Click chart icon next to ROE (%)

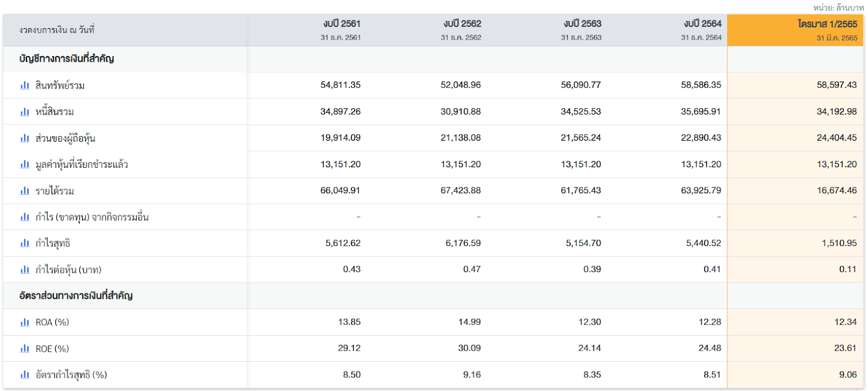pos(24,349)
